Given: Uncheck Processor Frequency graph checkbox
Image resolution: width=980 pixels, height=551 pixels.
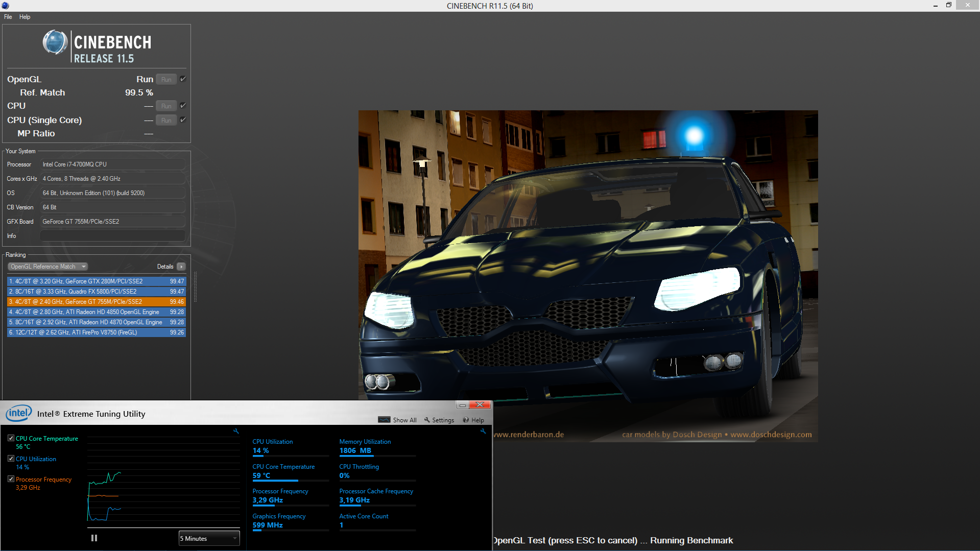Looking at the screenshot, I should click(11, 479).
